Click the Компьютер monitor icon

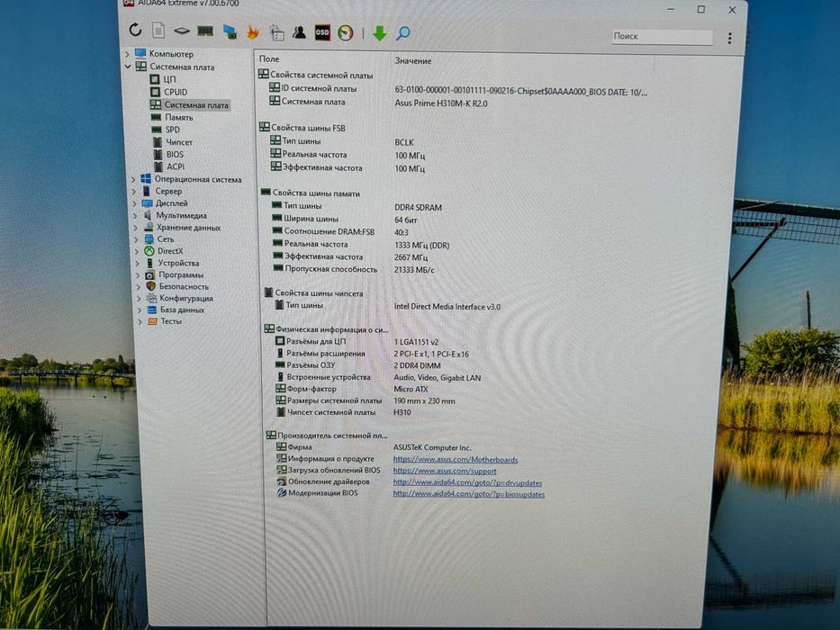(140, 54)
